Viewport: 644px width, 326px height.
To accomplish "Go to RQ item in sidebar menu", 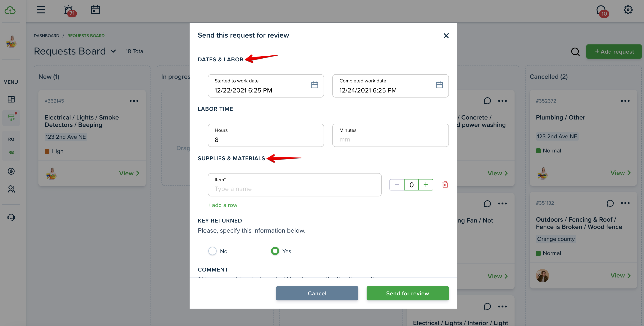I will (x=11, y=139).
